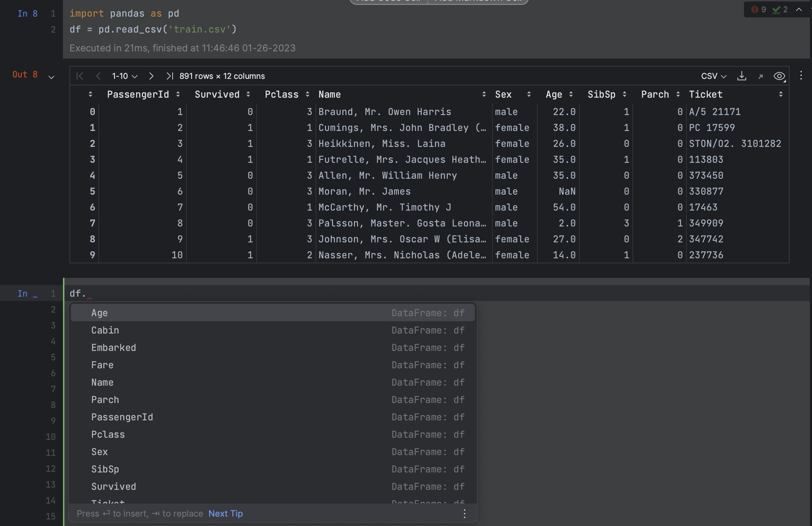Image resolution: width=812 pixels, height=526 pixels.
Task: Click the errors count indicator icon
Action: point(754,10)
